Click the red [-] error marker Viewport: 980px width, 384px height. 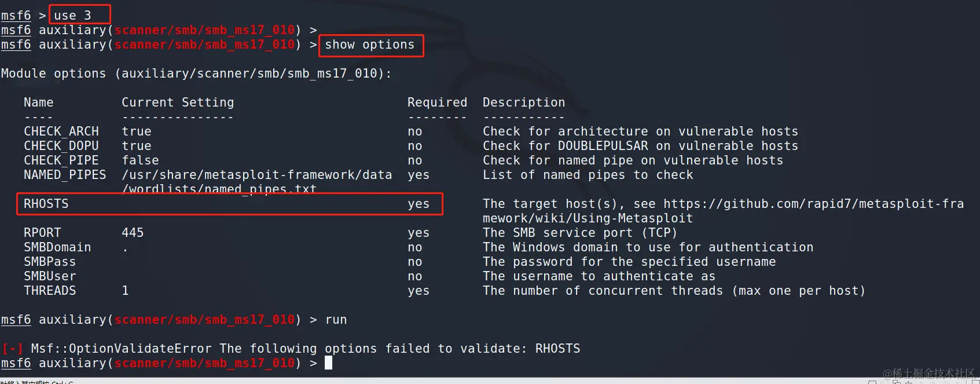click(12, 349)
